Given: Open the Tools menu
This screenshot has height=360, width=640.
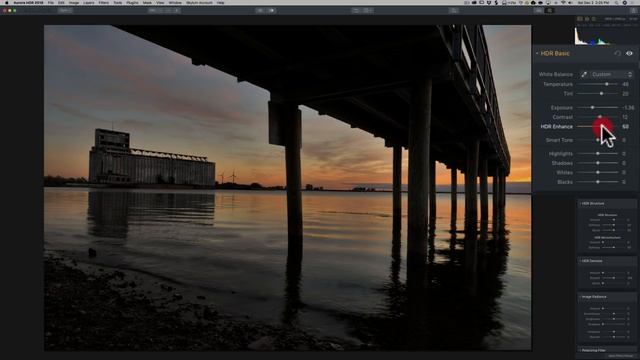Looking at the screenshot, I should pyautogui.click(x=118, y=2).
